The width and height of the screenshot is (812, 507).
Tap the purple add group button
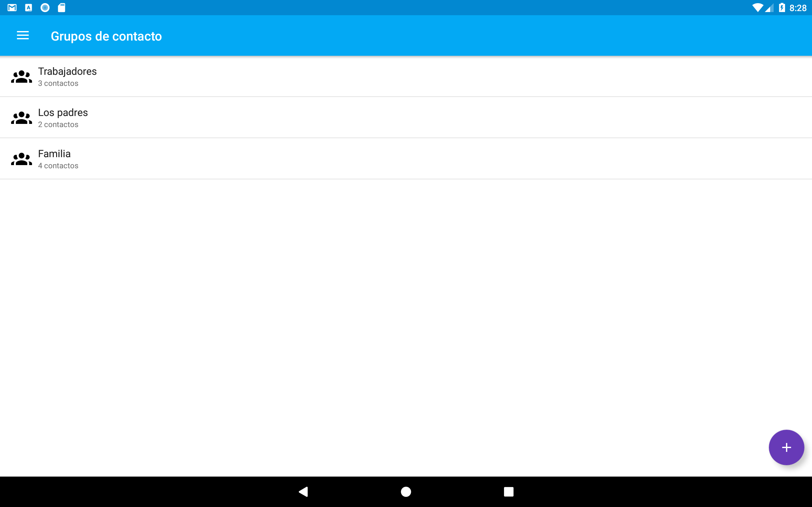click(786, 447)
